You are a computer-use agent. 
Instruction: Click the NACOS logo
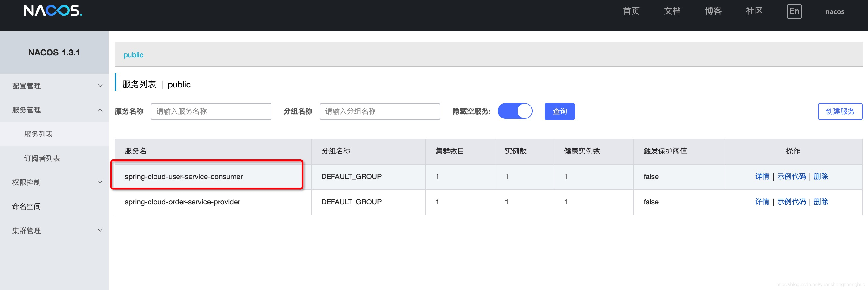click(53, 11)
